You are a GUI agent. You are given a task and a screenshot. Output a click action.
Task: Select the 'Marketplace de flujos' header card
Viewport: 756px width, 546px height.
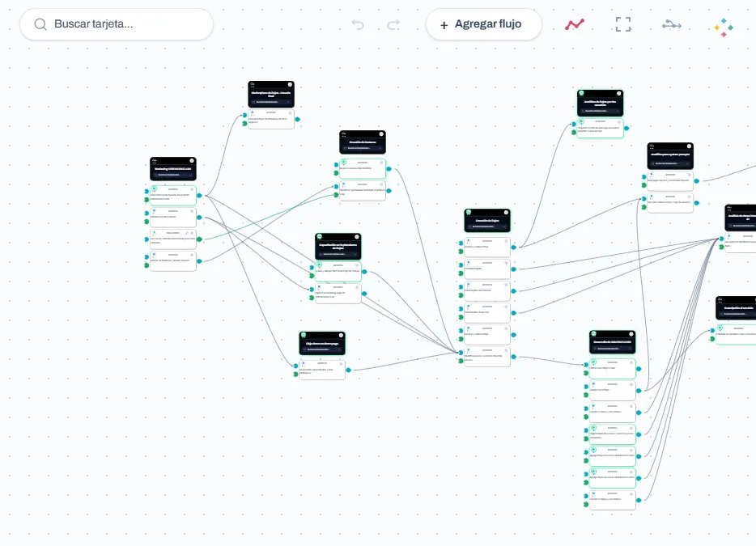[x=271, y=94]
